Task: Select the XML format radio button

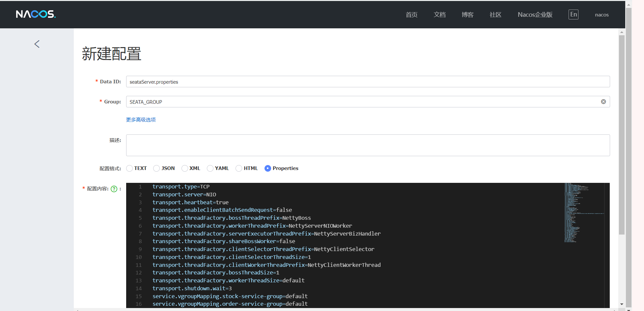Action: point(184,168)
